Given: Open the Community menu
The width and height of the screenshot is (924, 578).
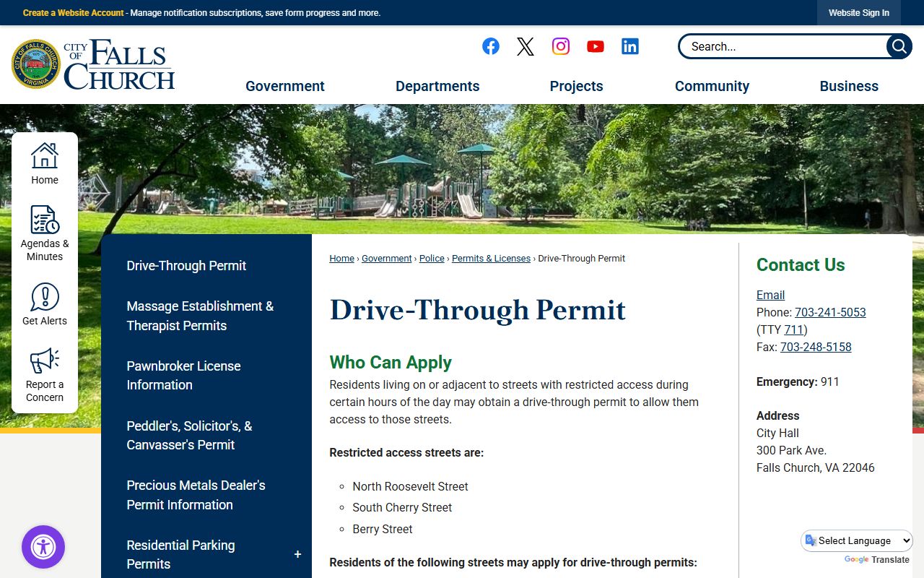Looking at the screenshot, I should 712,86.
